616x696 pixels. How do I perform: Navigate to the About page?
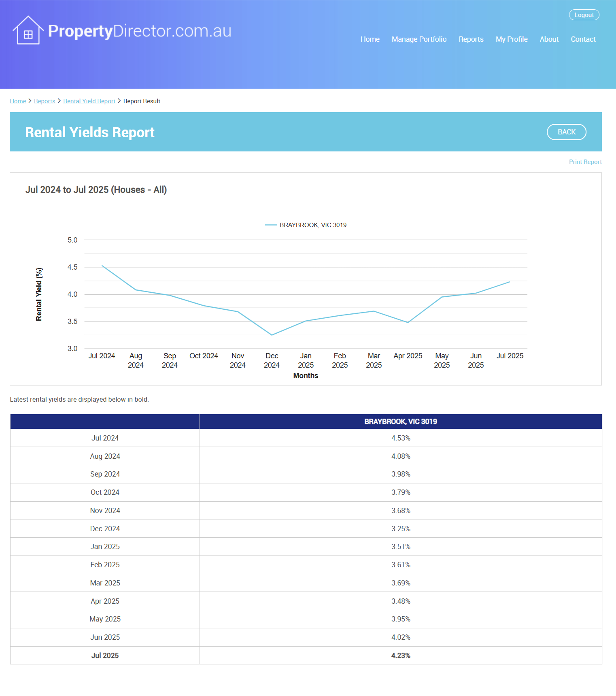(549, 39)
